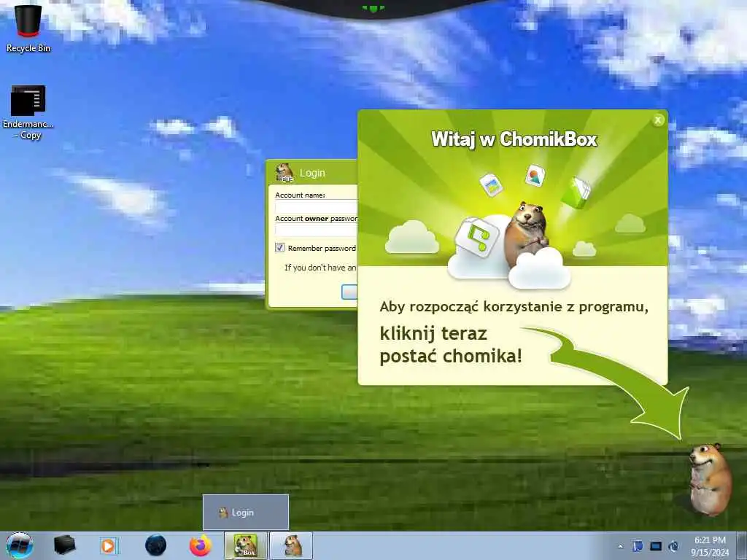Click the green pull-down handle atop the screen
This screenshot has width=747, height=560.
[x=373, y=7]
